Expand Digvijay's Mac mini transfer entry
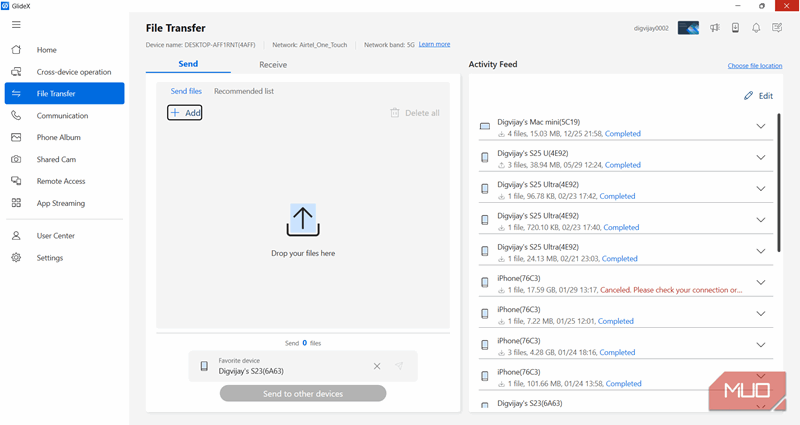This screenshot has width=800, height=425. pyautogui.click(x=760, y=127)
